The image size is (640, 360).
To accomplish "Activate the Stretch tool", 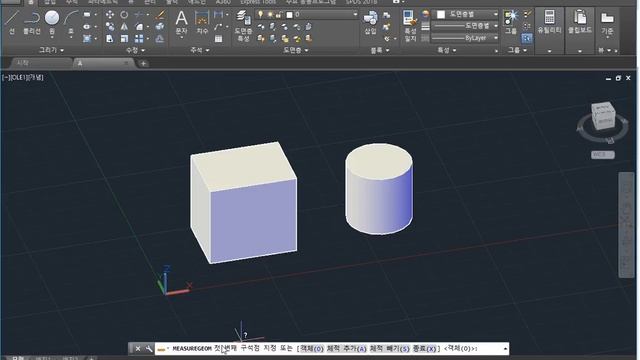I will 110,38.
